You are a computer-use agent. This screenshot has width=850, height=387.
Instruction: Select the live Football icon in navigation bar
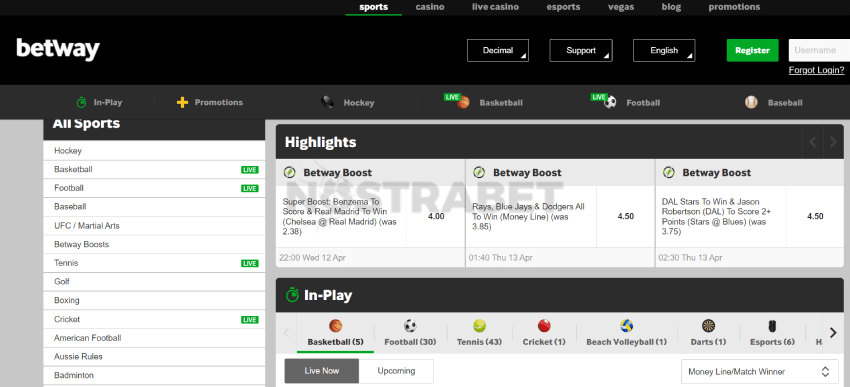610,102
